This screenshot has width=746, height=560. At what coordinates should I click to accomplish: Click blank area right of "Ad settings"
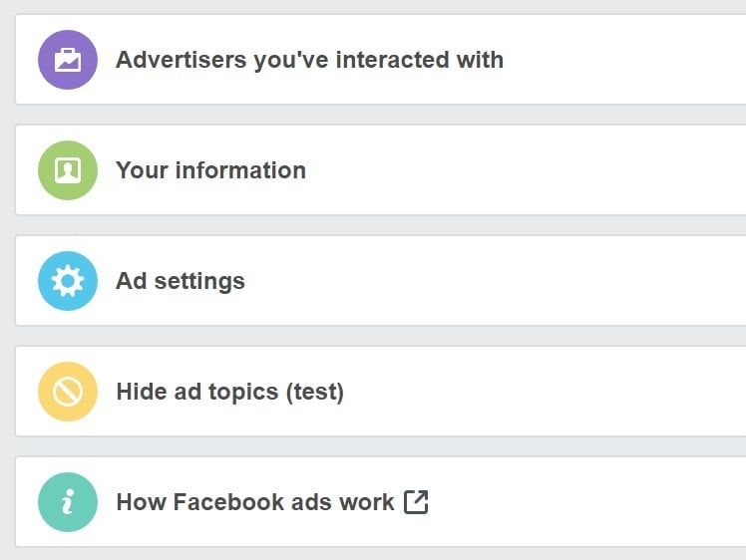(x=479, y=281)
